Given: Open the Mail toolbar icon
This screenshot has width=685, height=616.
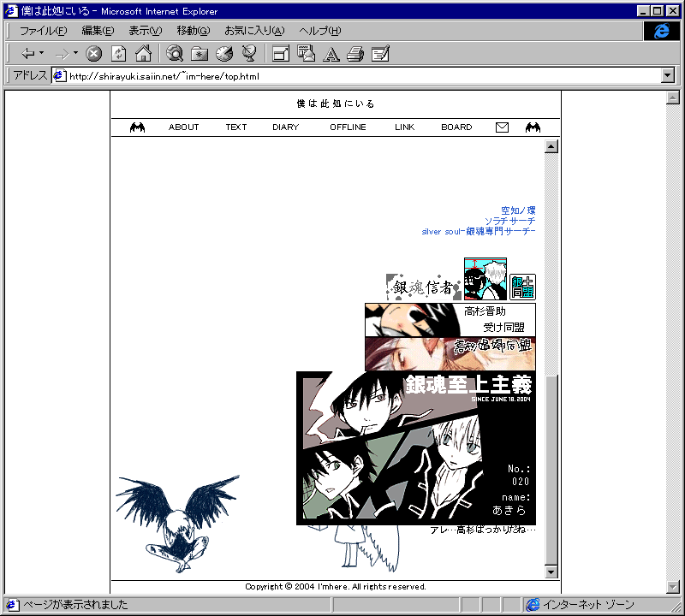Looking at the screenshot, I should pos(306,54).
